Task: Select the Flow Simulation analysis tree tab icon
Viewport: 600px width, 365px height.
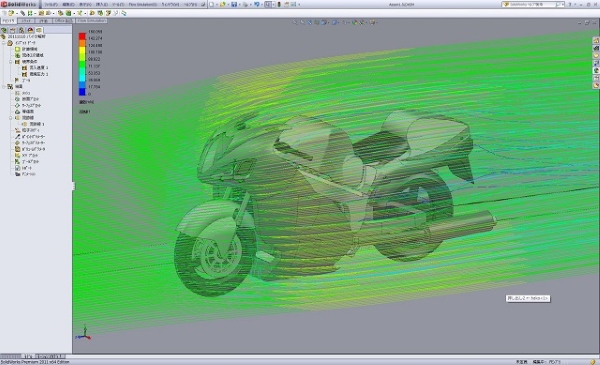Action: pos(39,30)
